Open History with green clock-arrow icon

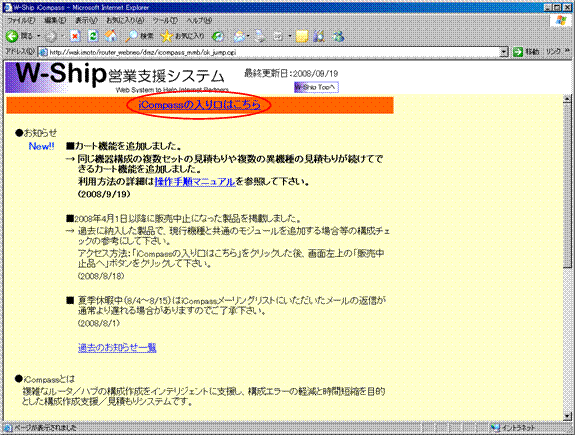coord(218,36)
